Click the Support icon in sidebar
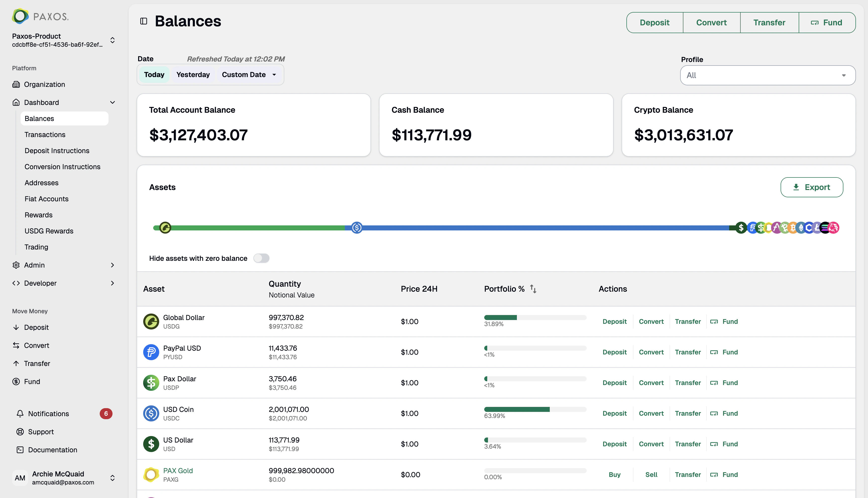This screenshot has height=498, width=868. tap(20, 432)
